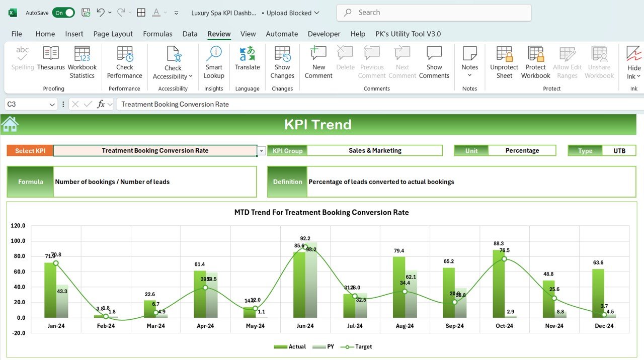Viewport: 644px width, 360px height.
Task: Click the Search box in title bar
Action: click(x=434, y=13)
